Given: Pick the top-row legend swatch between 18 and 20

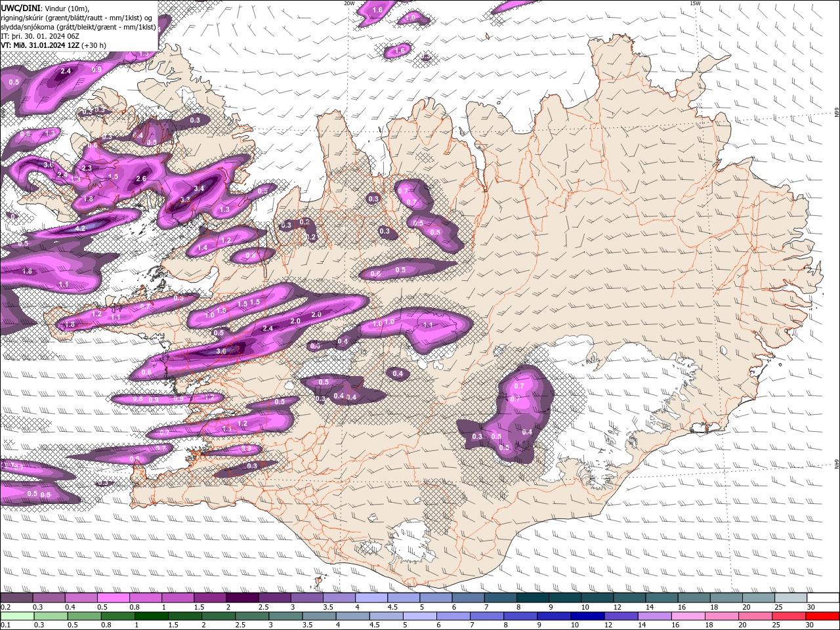Looking at the screenshot, I should pyautogui.click(x=726, y=598).
